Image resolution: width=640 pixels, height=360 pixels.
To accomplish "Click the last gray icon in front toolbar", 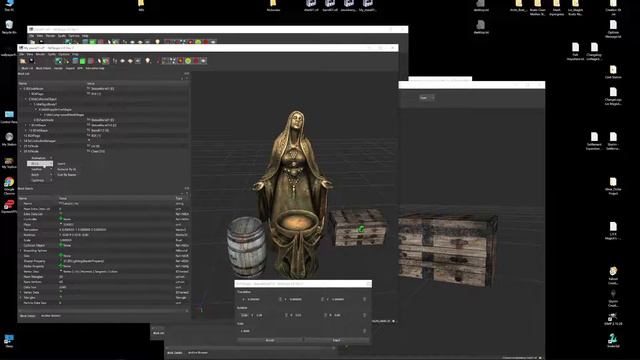I will pos(203,61).
